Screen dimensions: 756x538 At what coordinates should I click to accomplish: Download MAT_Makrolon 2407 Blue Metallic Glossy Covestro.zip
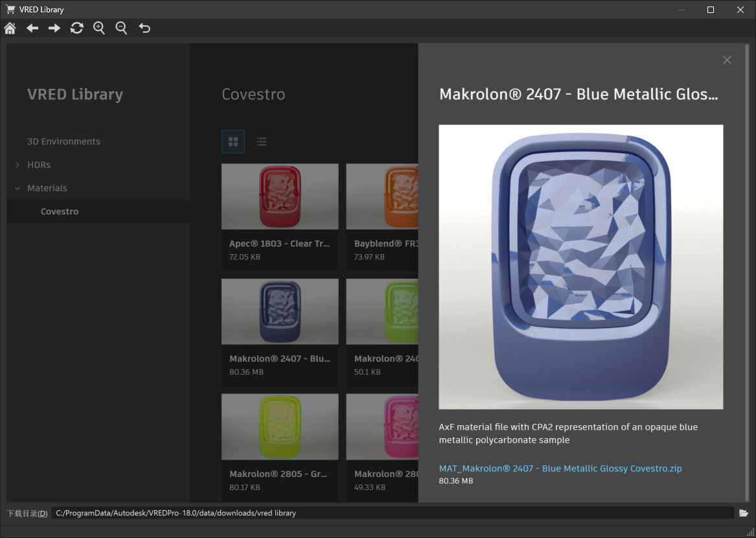(560, 468)
